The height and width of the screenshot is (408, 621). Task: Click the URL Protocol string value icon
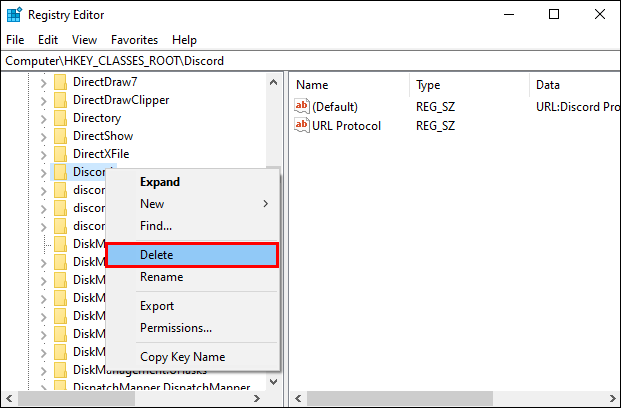pos(303,125)
